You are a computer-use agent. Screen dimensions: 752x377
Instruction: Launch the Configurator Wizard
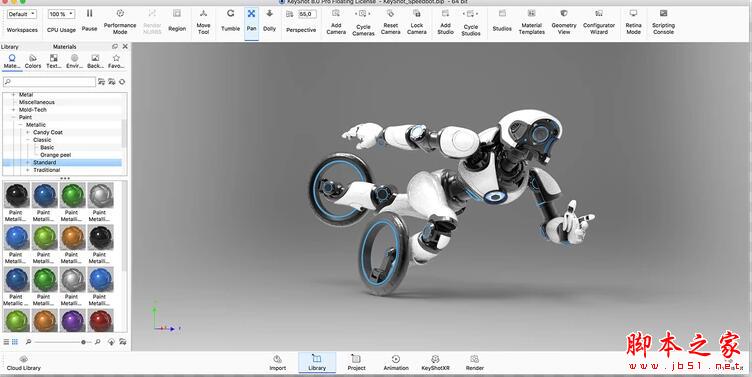pos(599,22)
